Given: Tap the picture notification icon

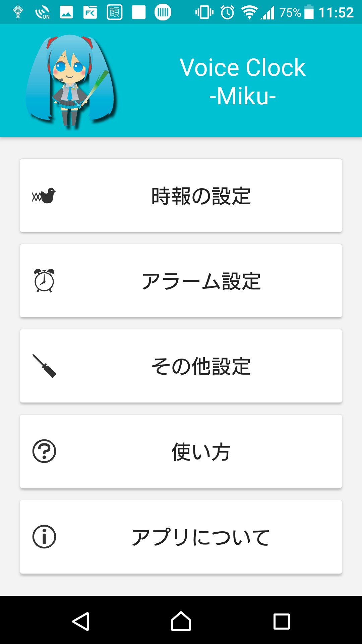Looking at the screenshot, I should [66, 13].
